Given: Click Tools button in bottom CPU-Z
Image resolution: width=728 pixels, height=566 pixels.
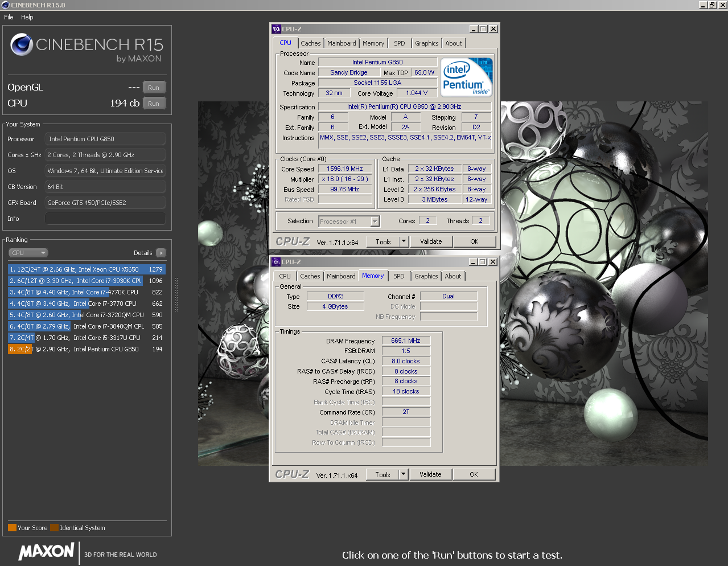Looking at the screenshot, I should coord(383,474).
